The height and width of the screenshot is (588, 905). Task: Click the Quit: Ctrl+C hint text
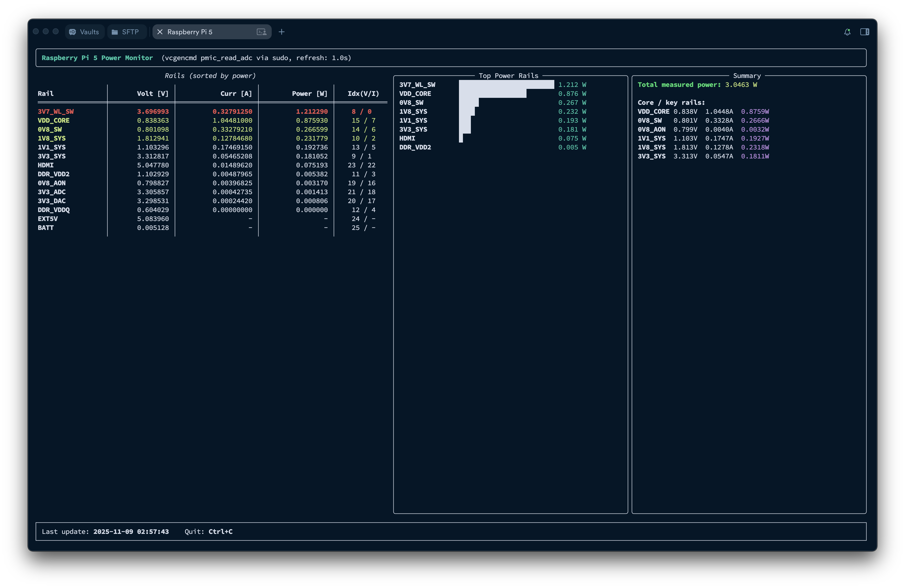tap(208, 531)
